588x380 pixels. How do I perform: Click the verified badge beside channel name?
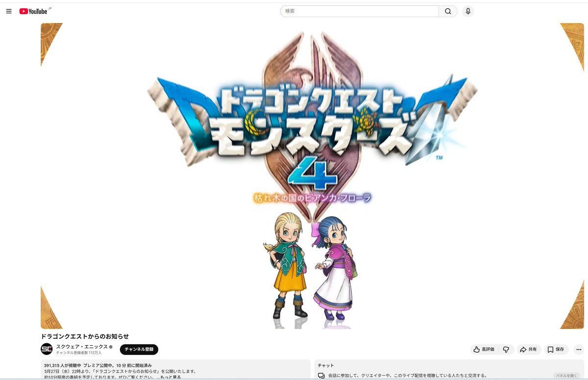[111, 347]
